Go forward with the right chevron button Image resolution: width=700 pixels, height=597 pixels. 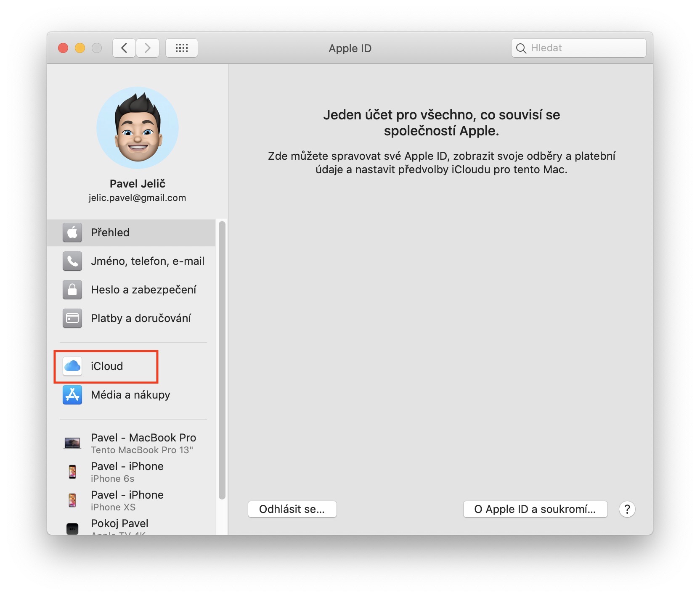click(148, 48)
